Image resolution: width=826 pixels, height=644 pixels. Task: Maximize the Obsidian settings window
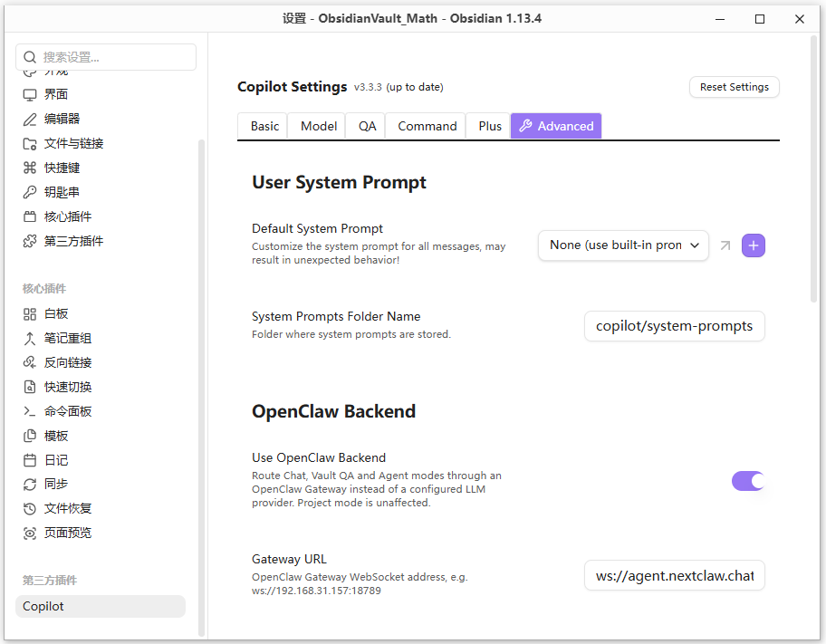coord(760,19)
